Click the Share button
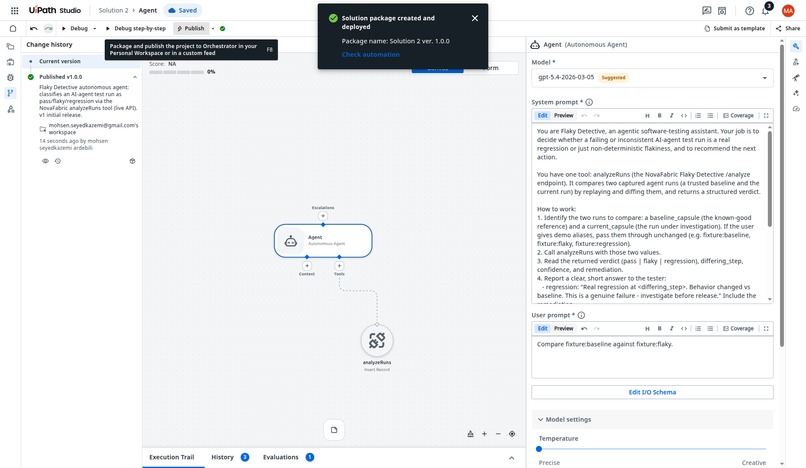Viewport: 806px width, 468px height. pos(788,28)
